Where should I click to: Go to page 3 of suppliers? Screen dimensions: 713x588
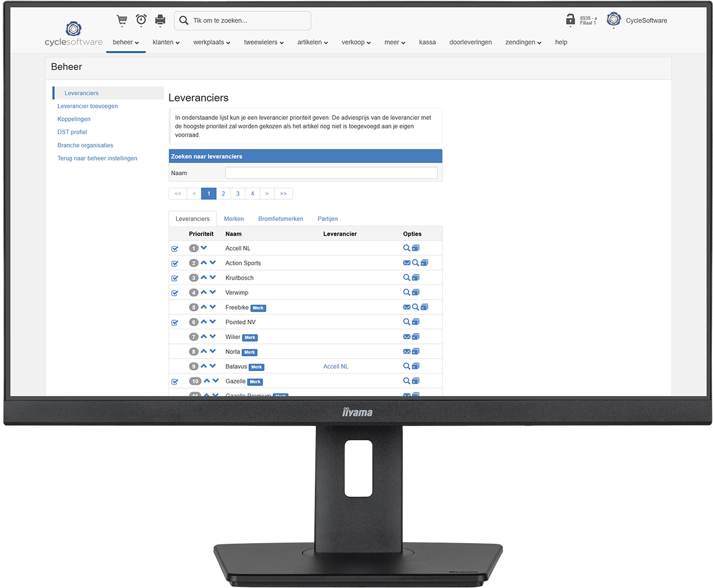238,194
